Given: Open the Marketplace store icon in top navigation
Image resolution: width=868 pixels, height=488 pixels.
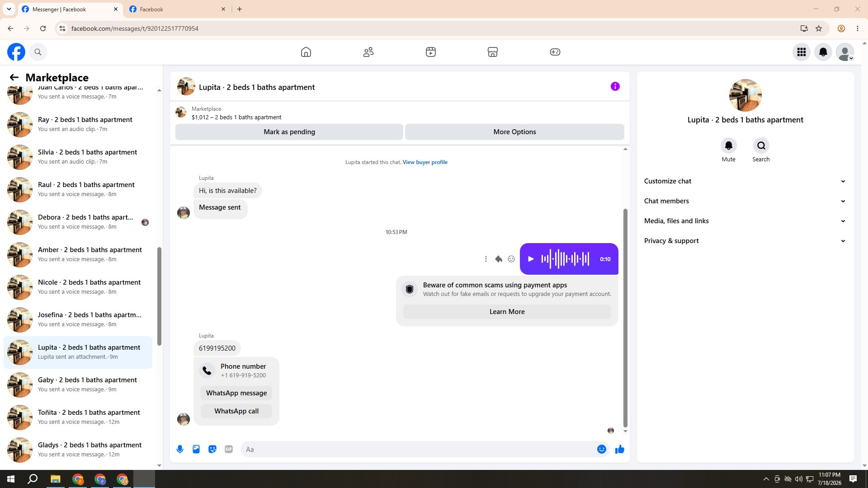Looking at the screenshot, I should [493, 52].
